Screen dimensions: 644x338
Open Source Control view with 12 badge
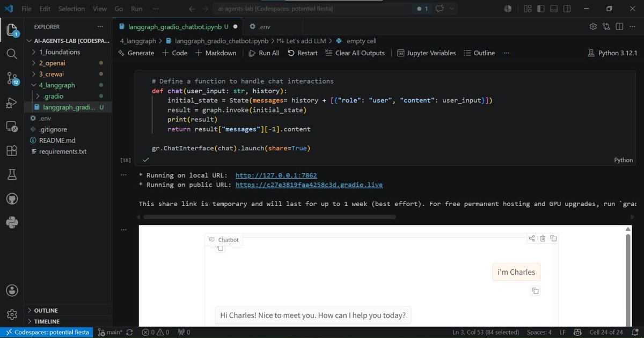[12, 78]
